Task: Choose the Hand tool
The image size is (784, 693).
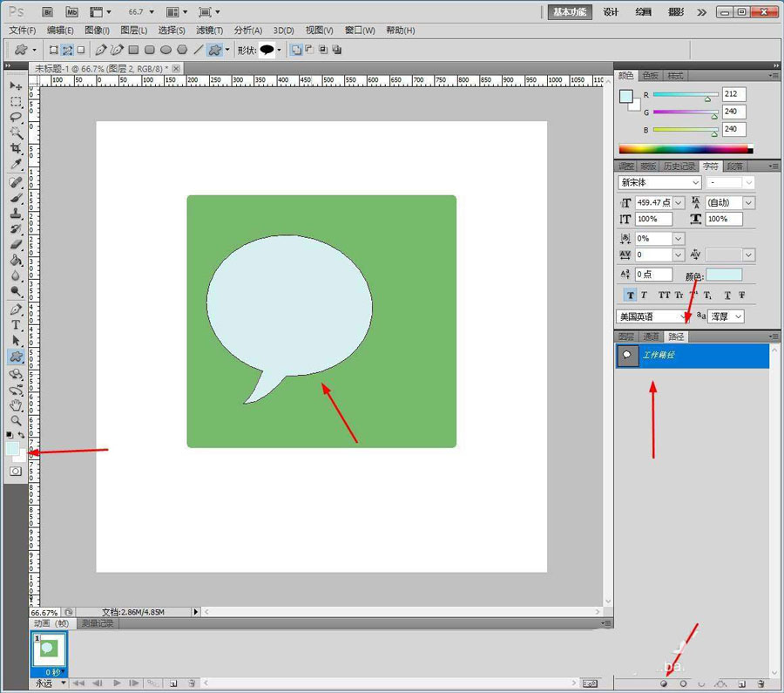Action: tap(16, 404)
